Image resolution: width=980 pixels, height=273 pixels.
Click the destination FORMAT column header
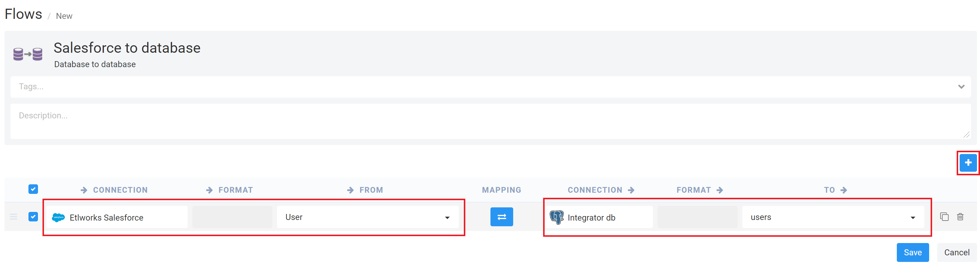click(700, 190)
